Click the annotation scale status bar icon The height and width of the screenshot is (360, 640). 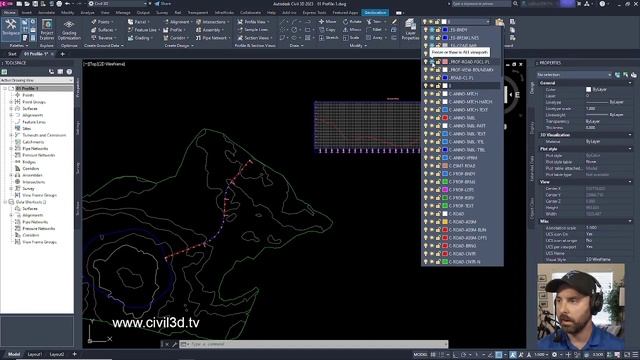[x=541, y=355]
